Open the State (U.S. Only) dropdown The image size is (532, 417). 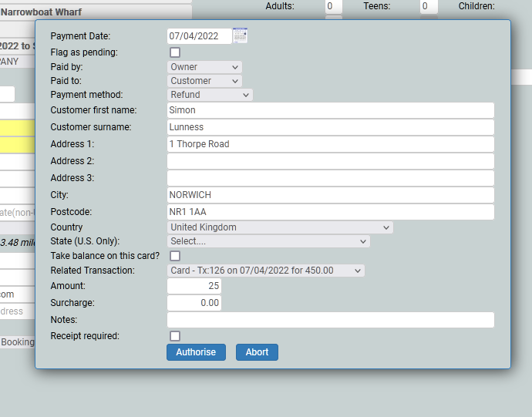(x=268, y=241)
